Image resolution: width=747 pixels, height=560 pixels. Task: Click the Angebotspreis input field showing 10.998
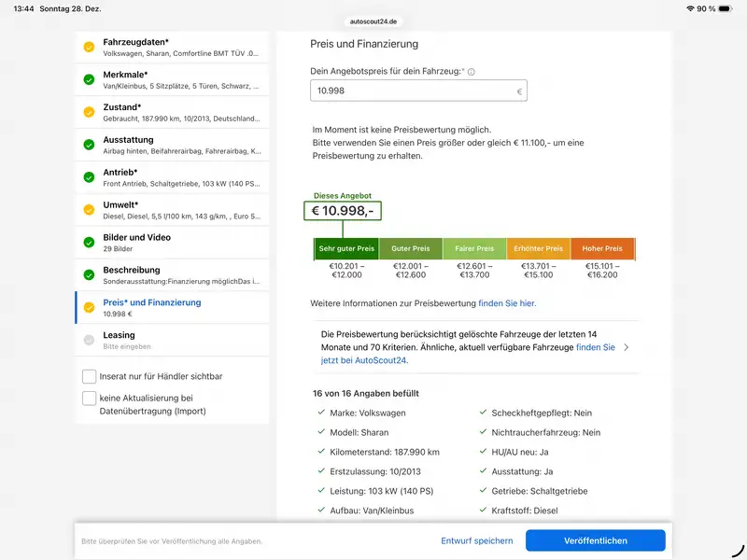pos(411,91)
